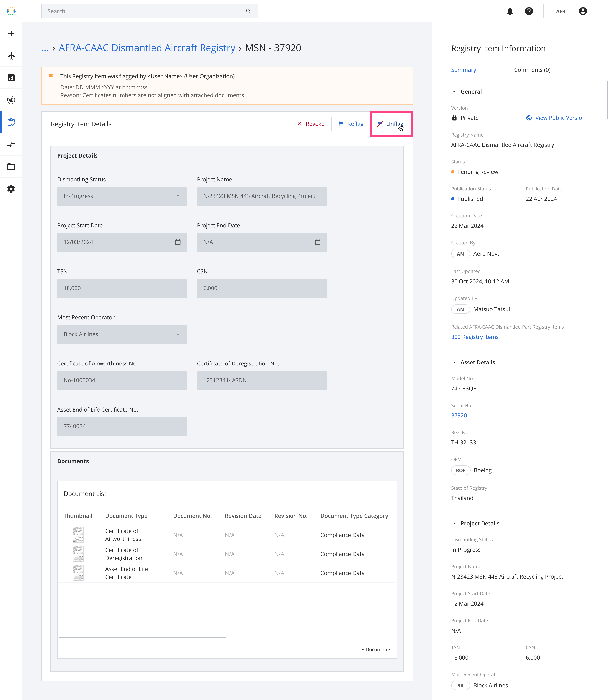Screen dimensions: 610x700
Task: Open the analytics chart sidebar icon
Action: (11, 78)
